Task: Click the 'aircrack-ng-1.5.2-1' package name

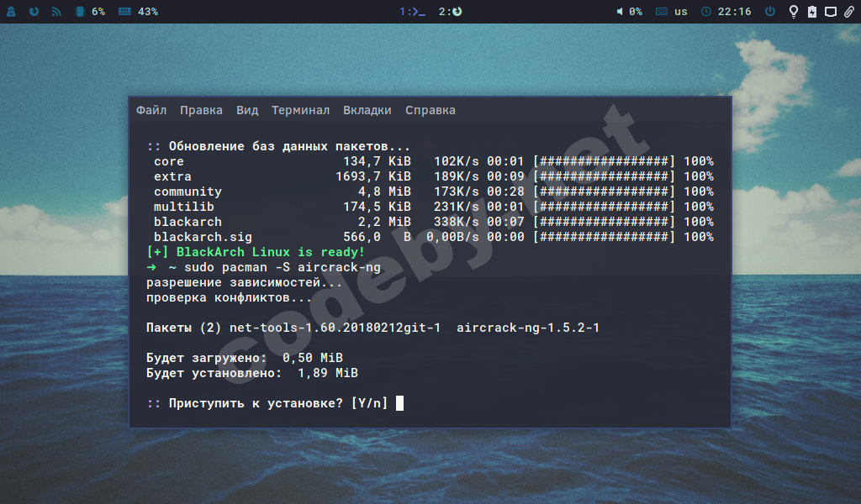Action: coord(528,328)
